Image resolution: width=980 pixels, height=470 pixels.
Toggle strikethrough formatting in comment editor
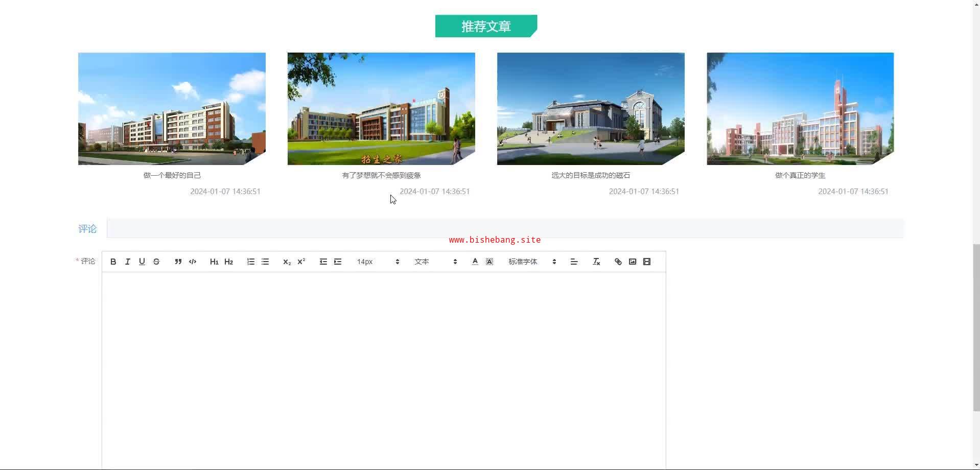(156, 262)
